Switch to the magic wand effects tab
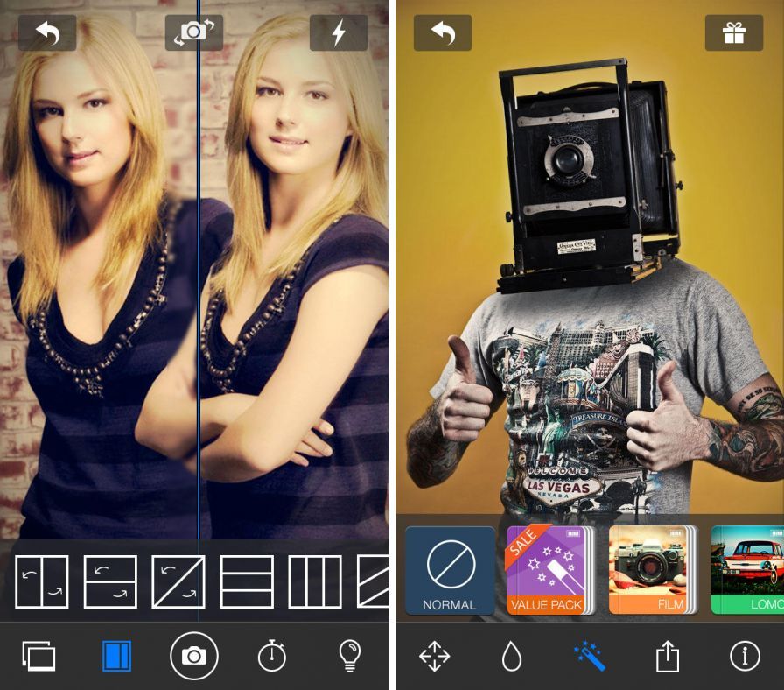Viewport: 784px width, 690px height. [589, 655]
